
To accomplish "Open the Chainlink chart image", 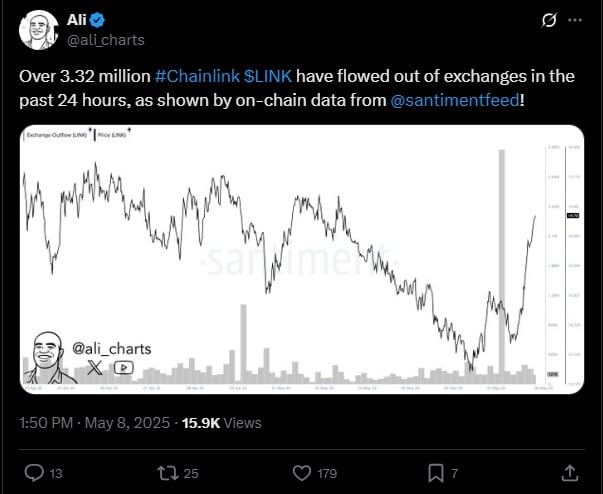I will pyautogui.click(x=302, y=259).
